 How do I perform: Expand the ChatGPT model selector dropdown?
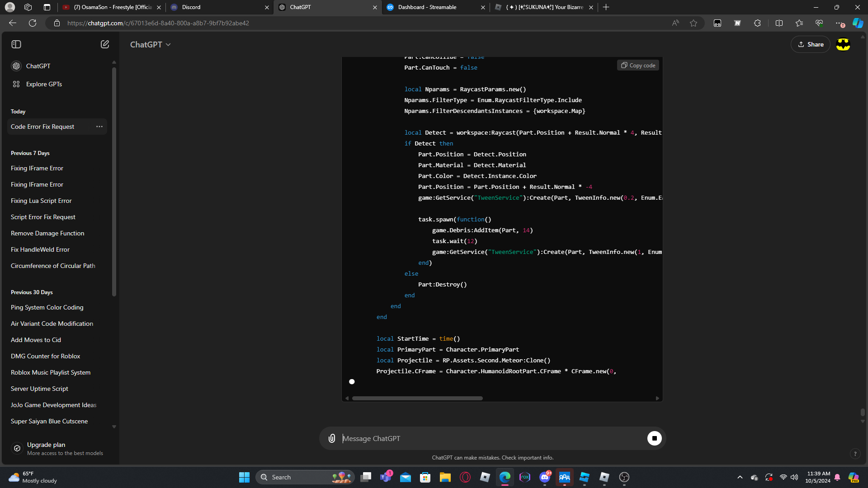point(151,44)
